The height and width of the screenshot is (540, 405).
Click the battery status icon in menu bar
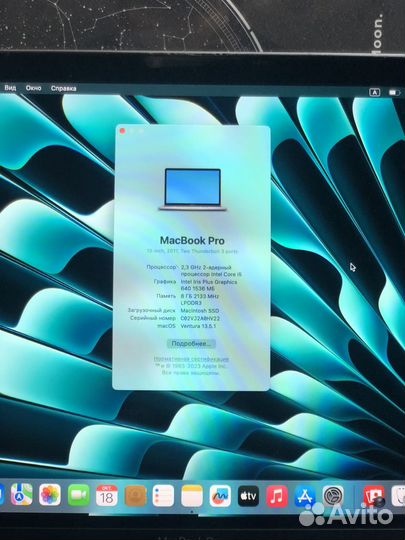click(x=394, y=92)
